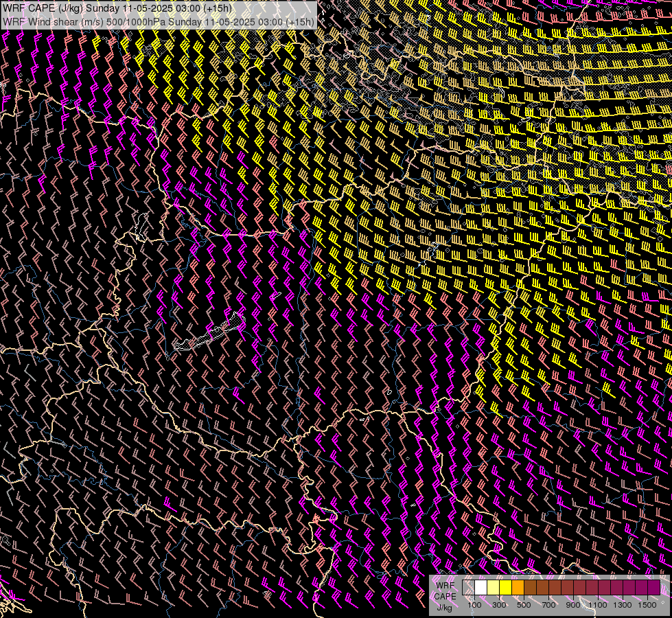
Task: Click the transparent first legend swatch
Action: [468, 587]
